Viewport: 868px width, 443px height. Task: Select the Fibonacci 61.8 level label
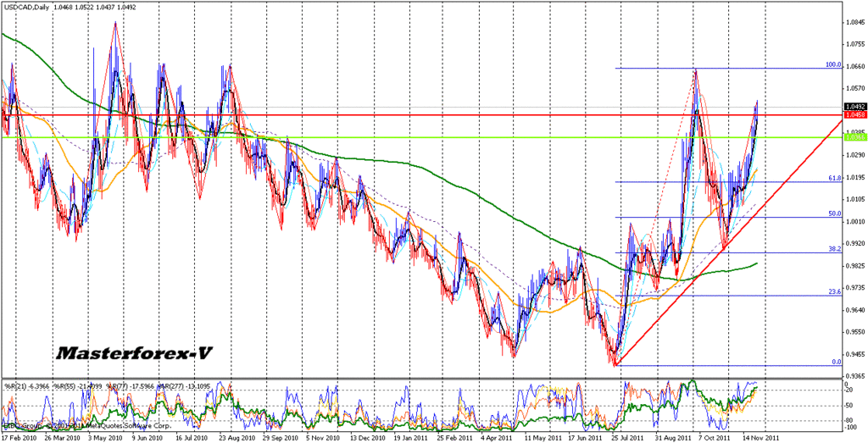[835, 178]
